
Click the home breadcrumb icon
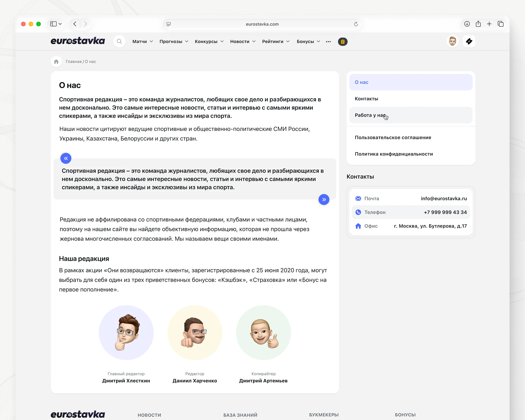click(x=56, y=62)
